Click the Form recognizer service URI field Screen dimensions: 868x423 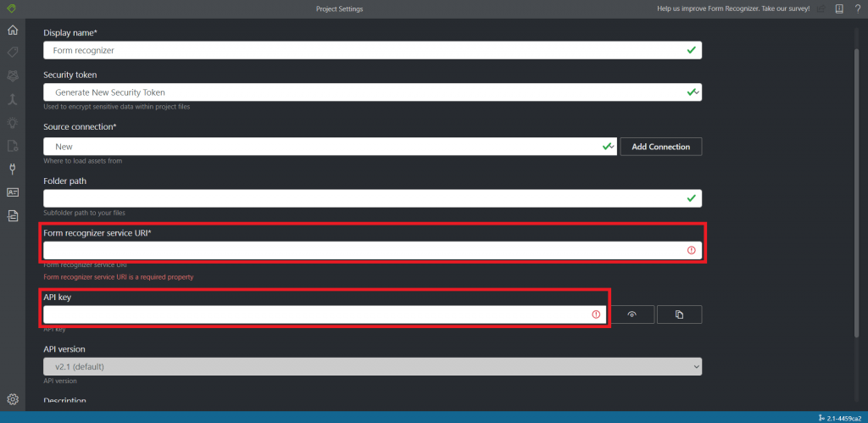tap(364, 251)
